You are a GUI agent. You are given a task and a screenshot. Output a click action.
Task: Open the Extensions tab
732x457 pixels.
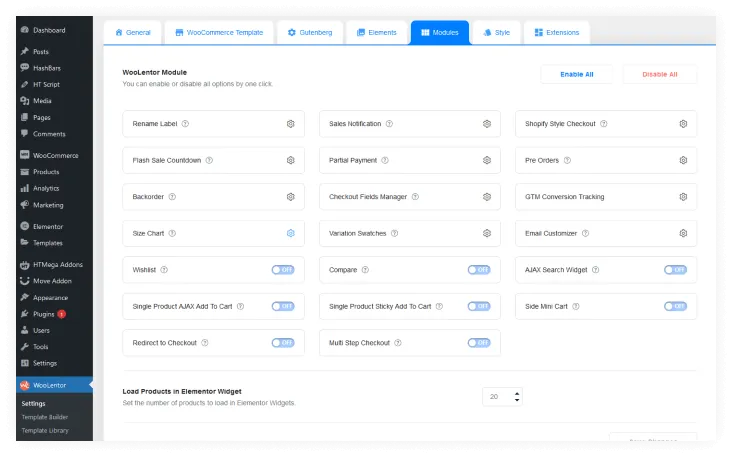click(x=557, y=33)
